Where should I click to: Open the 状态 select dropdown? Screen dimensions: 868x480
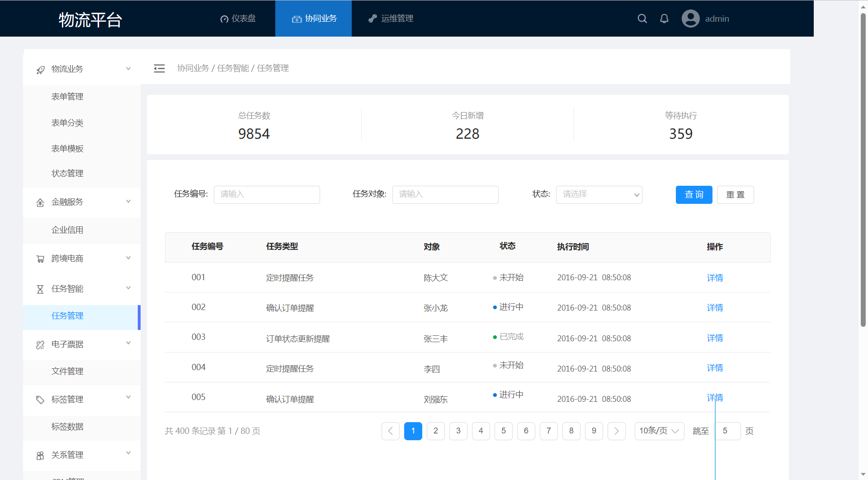click(599, 195)
